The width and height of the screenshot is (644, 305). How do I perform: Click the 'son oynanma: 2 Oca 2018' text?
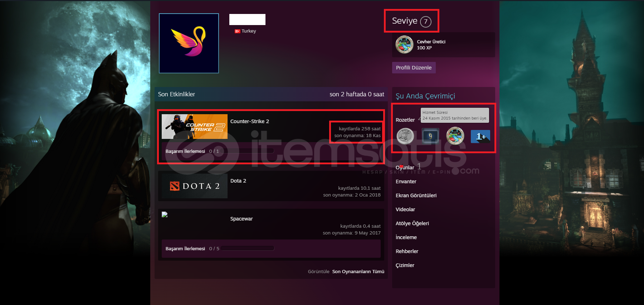coord(352,195)
